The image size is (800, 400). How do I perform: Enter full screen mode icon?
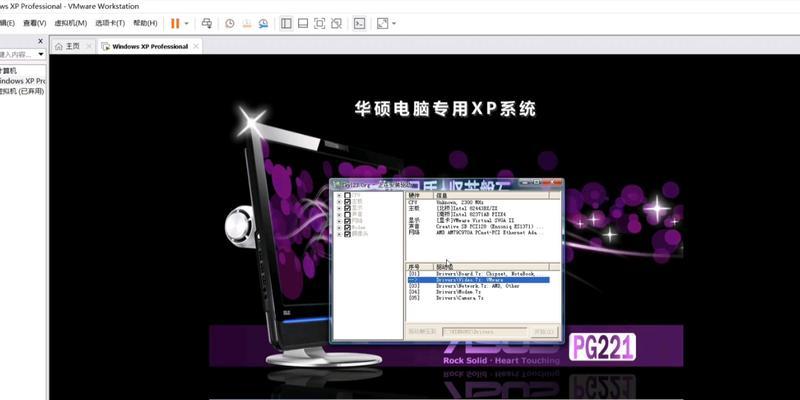coord(319,23)
